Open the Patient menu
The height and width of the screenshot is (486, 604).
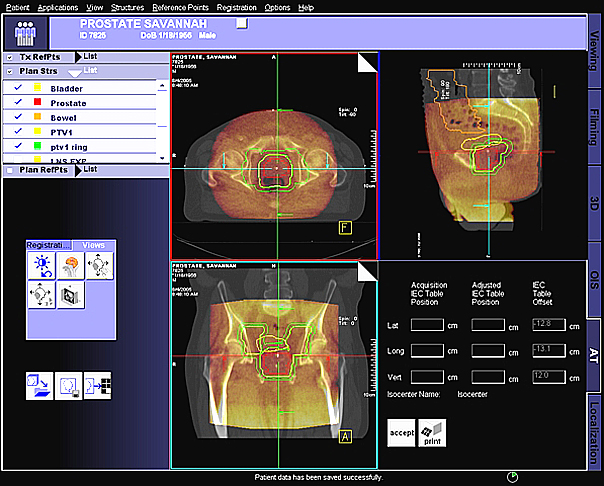18,7
